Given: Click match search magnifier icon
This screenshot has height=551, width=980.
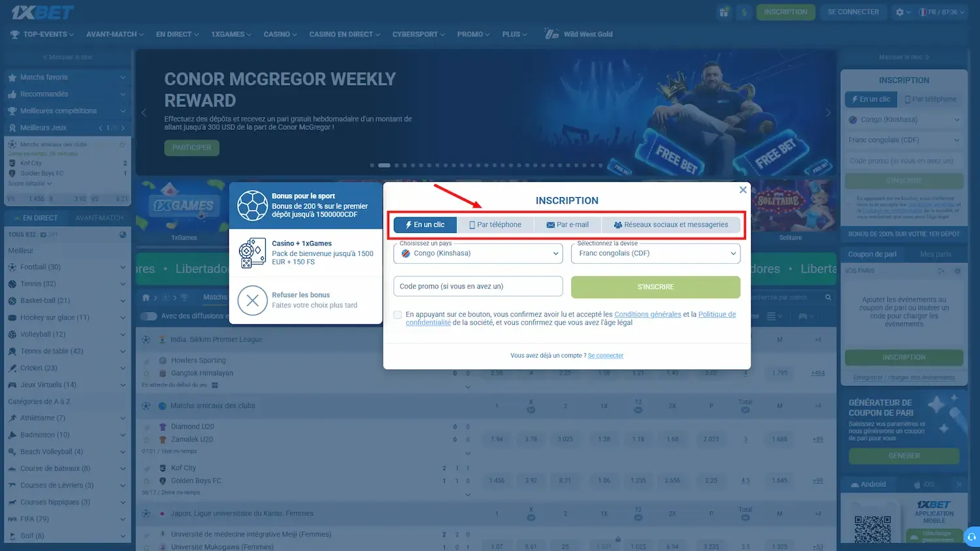Looking at the screenshot, I should (828, 298).
